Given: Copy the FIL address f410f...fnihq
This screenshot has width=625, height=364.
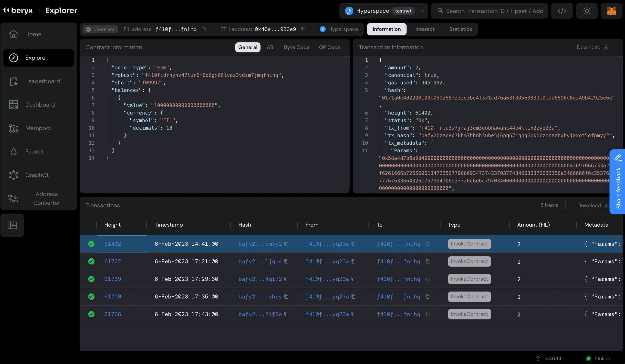Looking at the screenshot, I should [x=204, y=29].
